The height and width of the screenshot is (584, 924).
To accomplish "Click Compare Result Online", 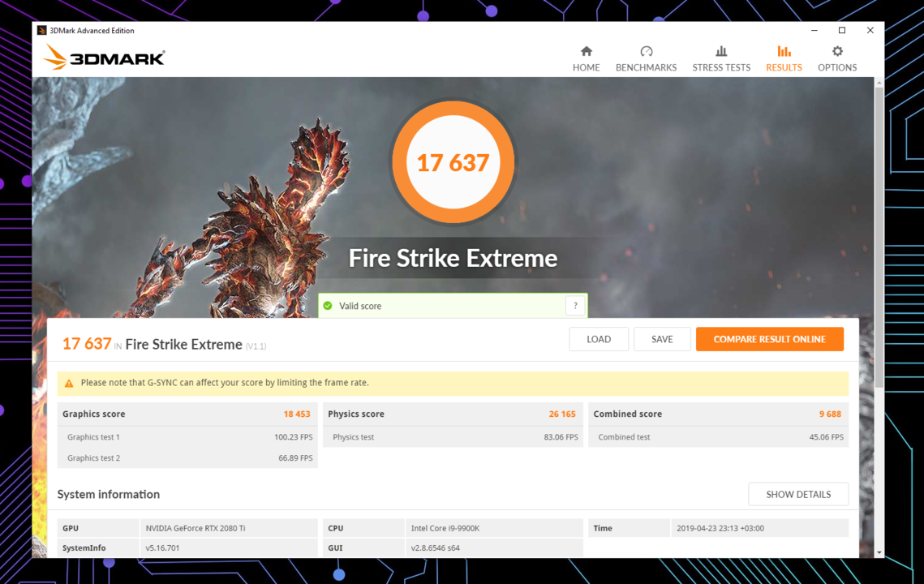I will pos(769,339).
